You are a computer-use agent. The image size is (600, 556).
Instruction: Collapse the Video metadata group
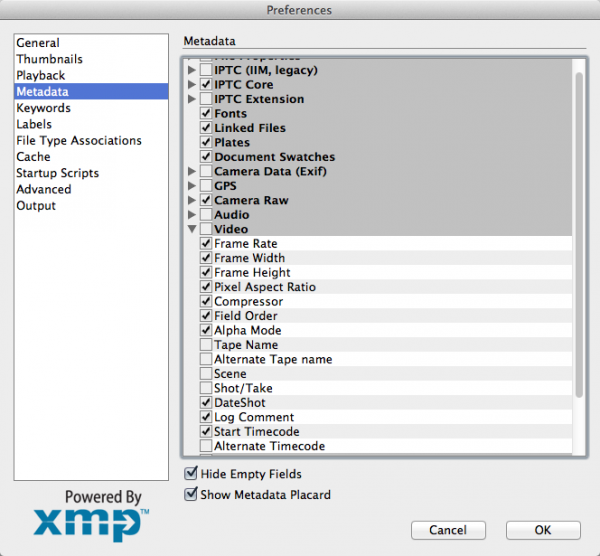pos(192,229)
